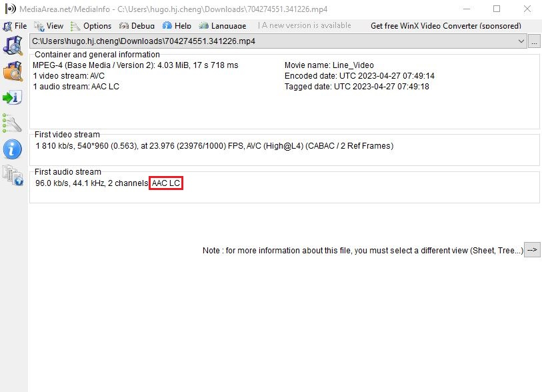Click the website documents-globe sidebar icon
This screenshot has width=542, height=392.
[x=13, y=175]
